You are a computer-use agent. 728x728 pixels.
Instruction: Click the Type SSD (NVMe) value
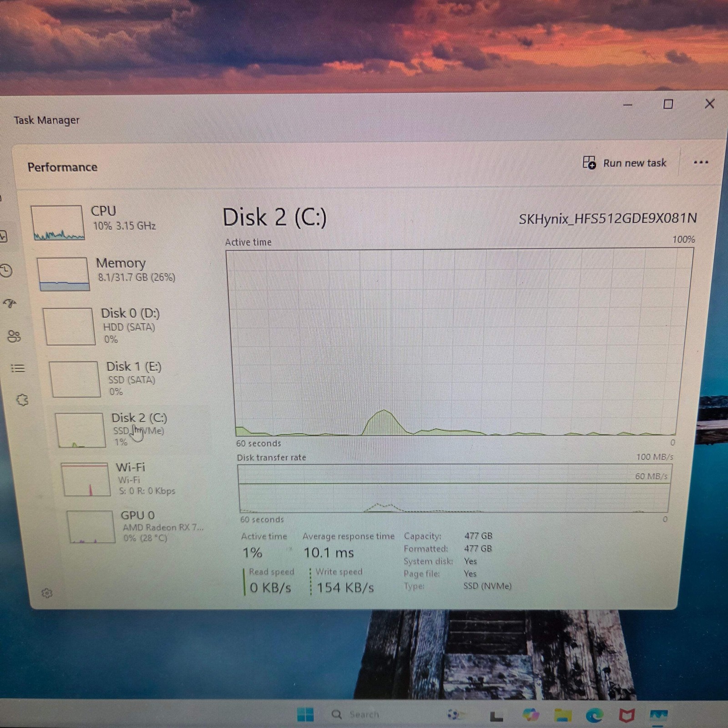click(x=487, y=586)
